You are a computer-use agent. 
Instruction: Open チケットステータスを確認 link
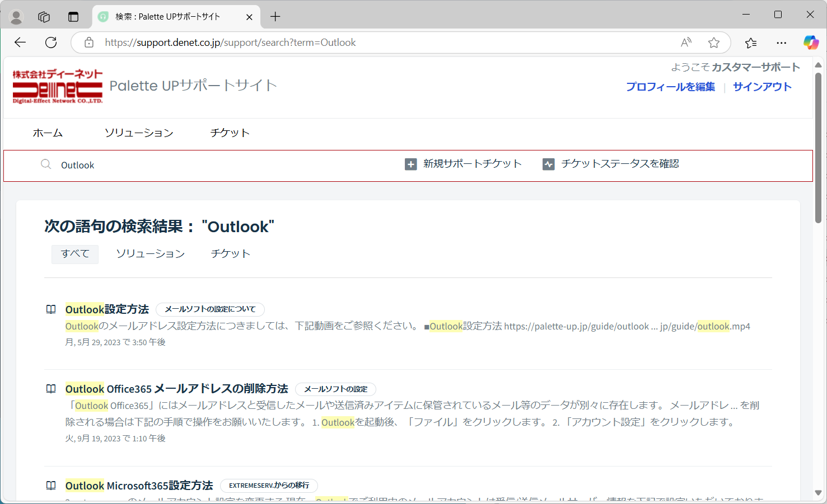tap(620, 164)
